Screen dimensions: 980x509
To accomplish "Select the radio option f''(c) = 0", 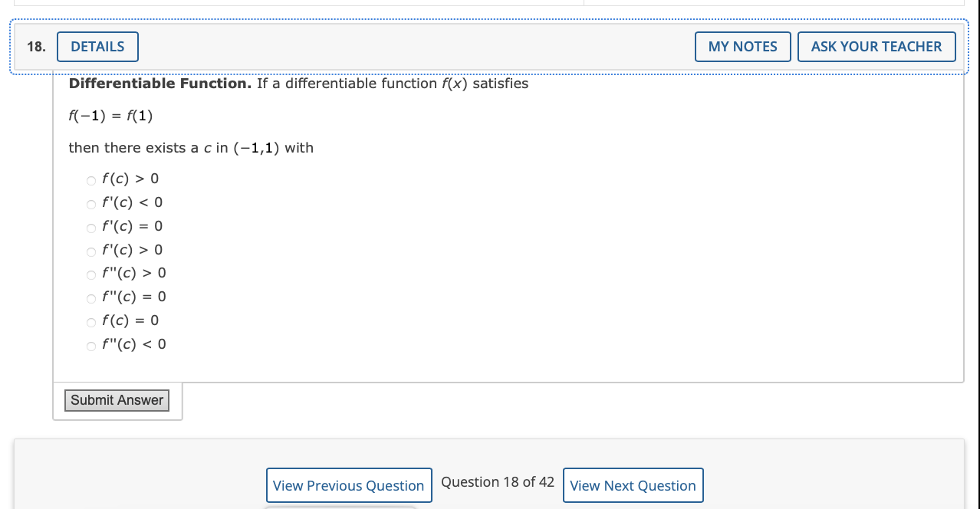I will coord(90,298).
